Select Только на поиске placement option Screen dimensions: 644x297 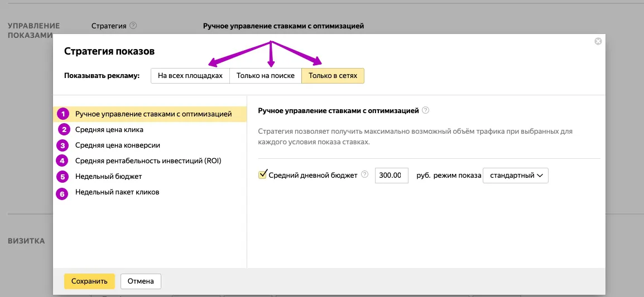click(x=265, y=76)
